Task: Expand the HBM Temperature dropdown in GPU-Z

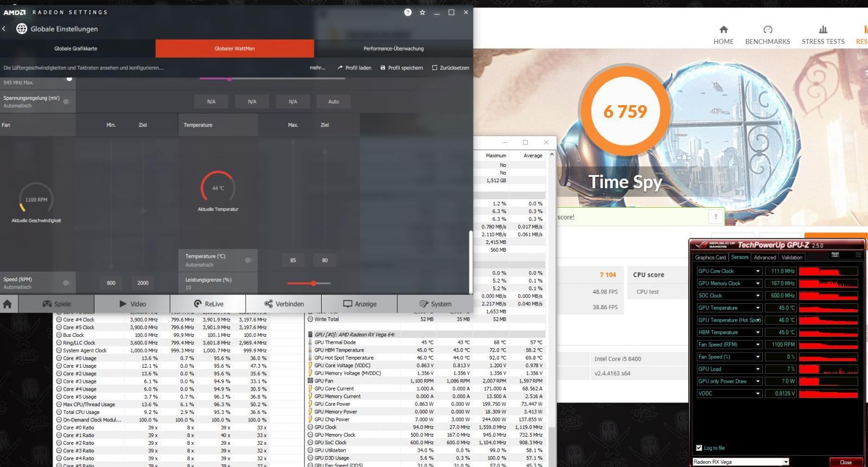Action: click(758, 332)
